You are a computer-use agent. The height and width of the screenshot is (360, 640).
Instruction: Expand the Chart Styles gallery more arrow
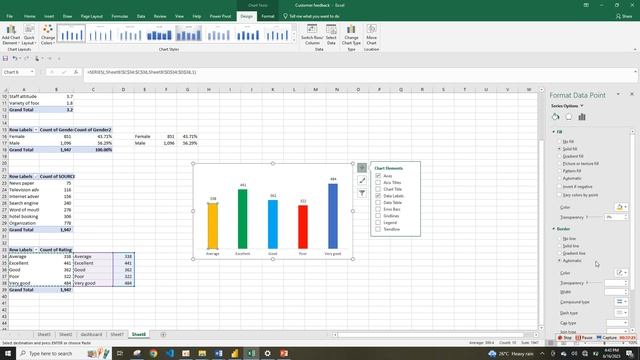point(294,41)
